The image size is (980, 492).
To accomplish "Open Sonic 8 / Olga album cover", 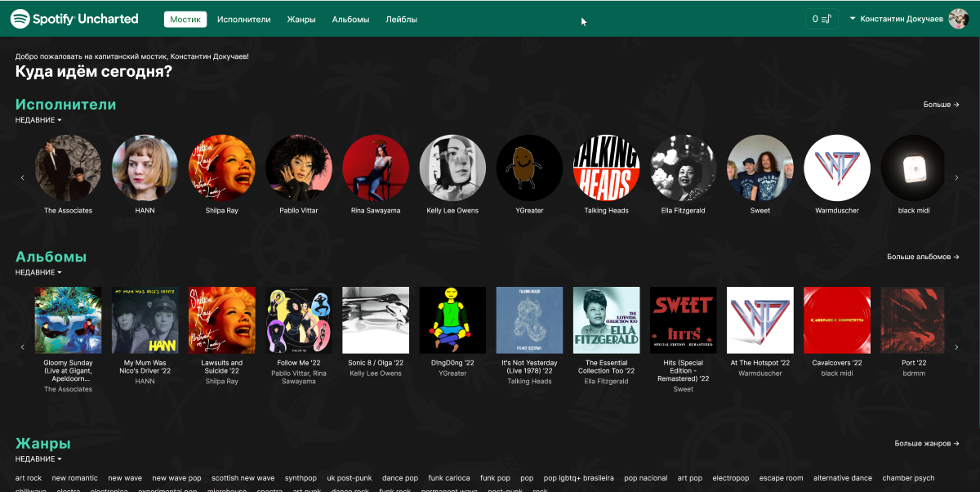I will click(x=376, y=320).
